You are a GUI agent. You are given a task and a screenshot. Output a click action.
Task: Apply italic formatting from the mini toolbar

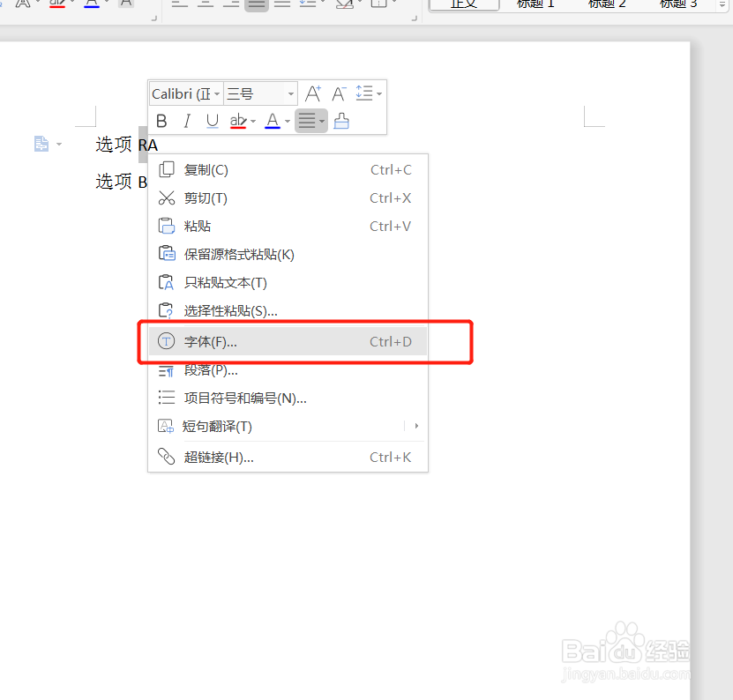coord(187,121)
